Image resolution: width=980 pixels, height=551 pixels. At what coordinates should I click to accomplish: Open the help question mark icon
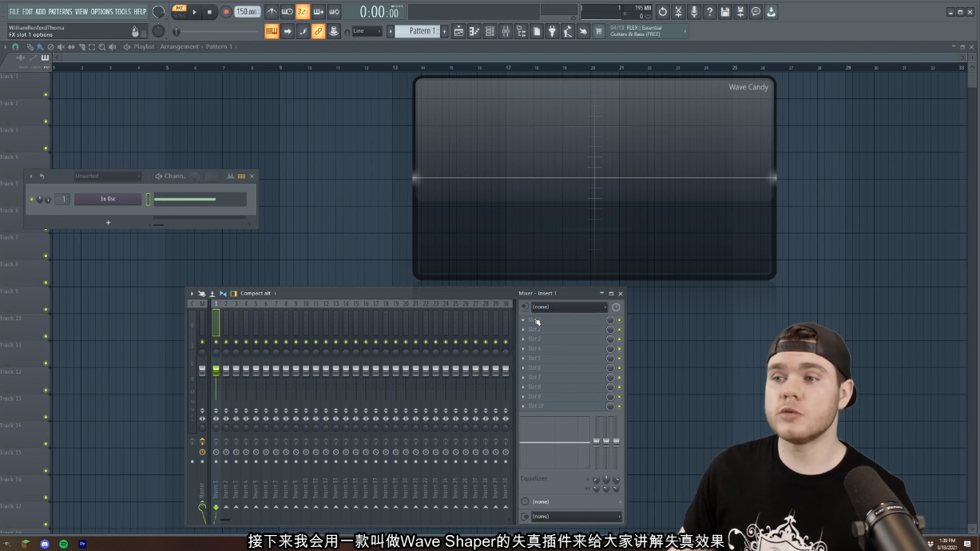(708, 12)
